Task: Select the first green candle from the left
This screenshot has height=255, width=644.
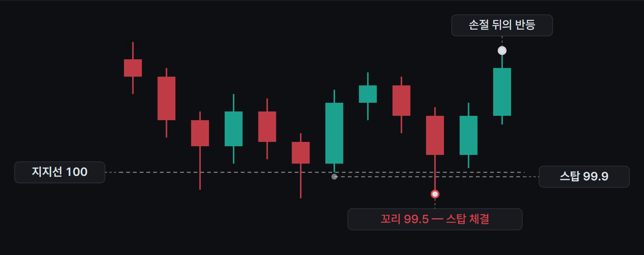Action: (234, 129)
